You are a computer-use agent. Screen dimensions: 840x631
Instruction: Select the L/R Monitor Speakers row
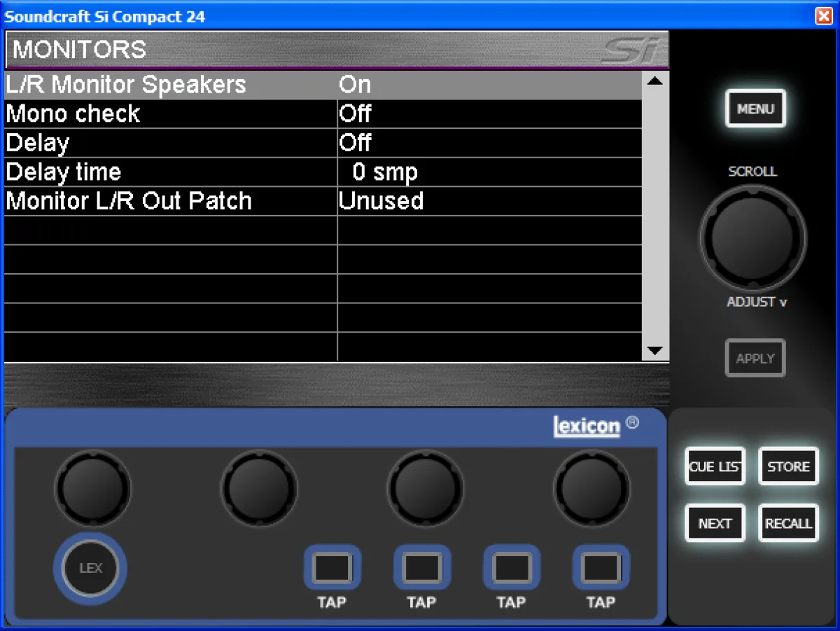(323, 85)
